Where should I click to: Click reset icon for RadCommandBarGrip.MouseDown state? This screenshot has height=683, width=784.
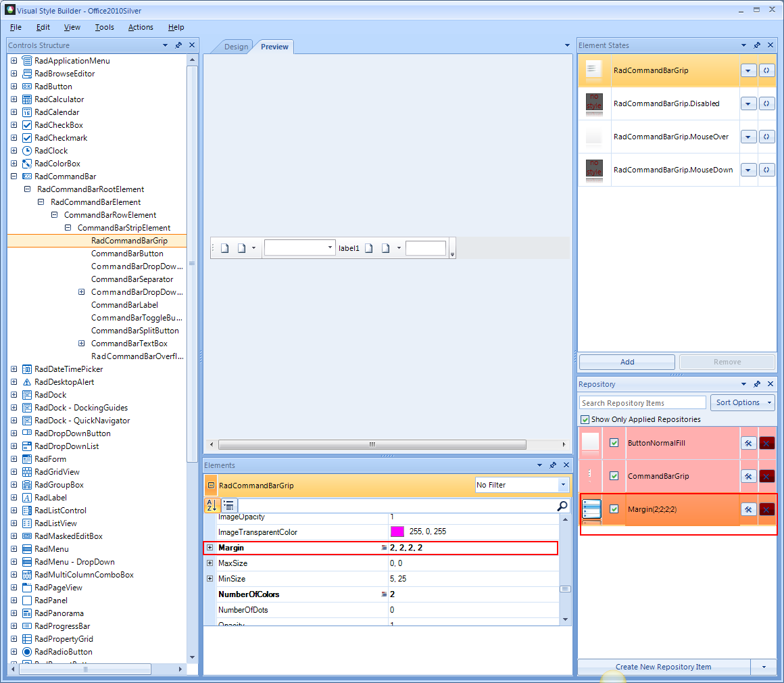pyautogui.click(x=766, y=170)
